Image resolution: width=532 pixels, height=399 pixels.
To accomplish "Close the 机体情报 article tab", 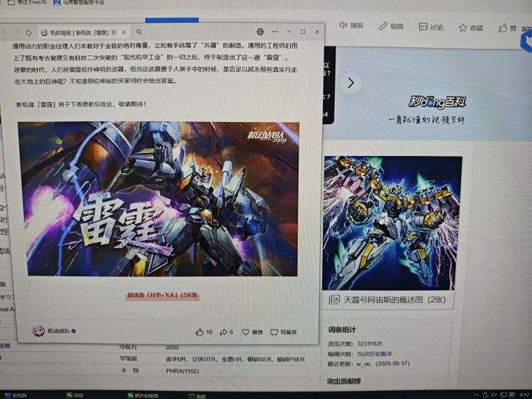I will (x=124, y=33).
